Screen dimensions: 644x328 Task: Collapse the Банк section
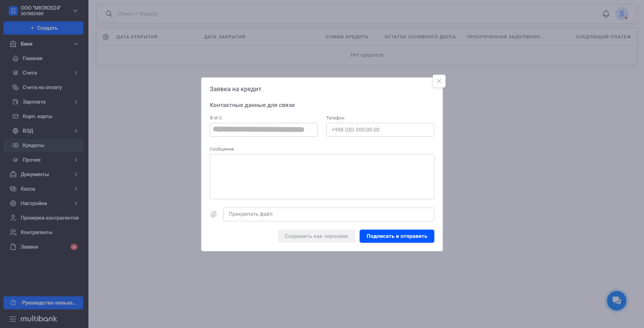pyautogui.click(x=76, y=44)
